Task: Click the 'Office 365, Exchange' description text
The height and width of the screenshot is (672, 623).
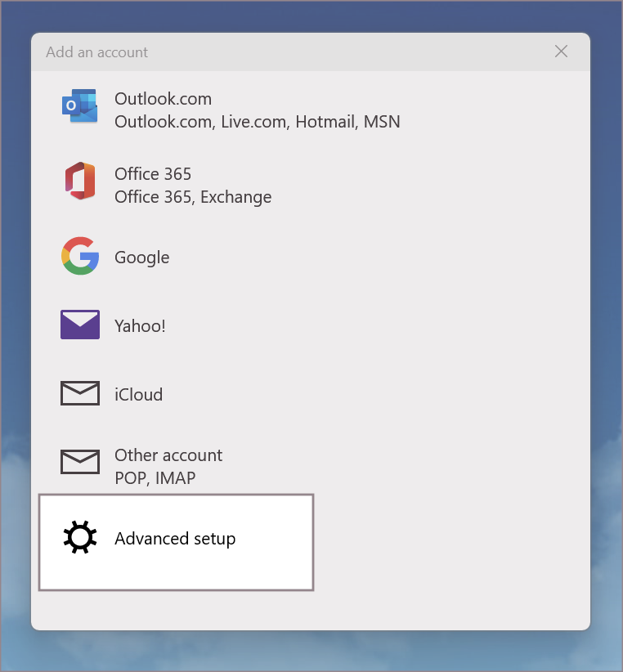Action: [193, 197]
